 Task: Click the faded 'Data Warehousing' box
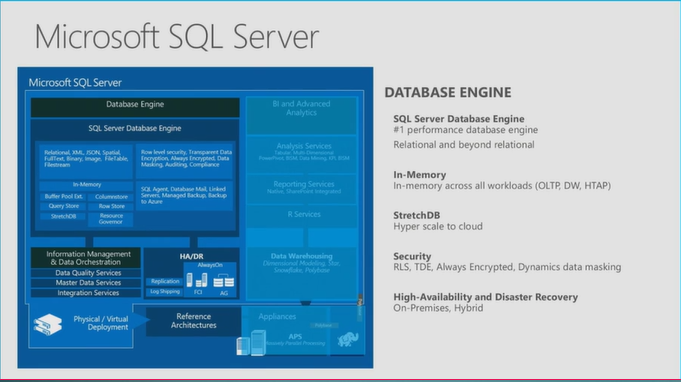(x=301, y=273)
